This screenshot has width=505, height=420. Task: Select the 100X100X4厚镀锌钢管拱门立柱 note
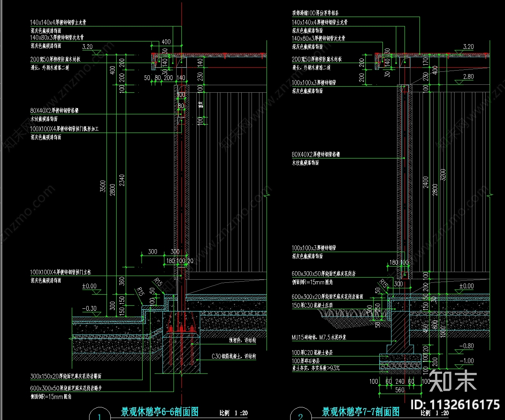pos(61,272)
